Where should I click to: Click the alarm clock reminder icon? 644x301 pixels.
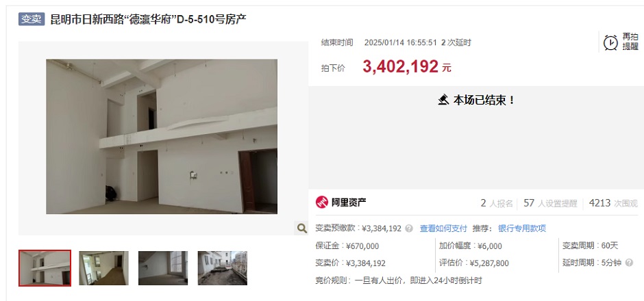pos(610,42)
